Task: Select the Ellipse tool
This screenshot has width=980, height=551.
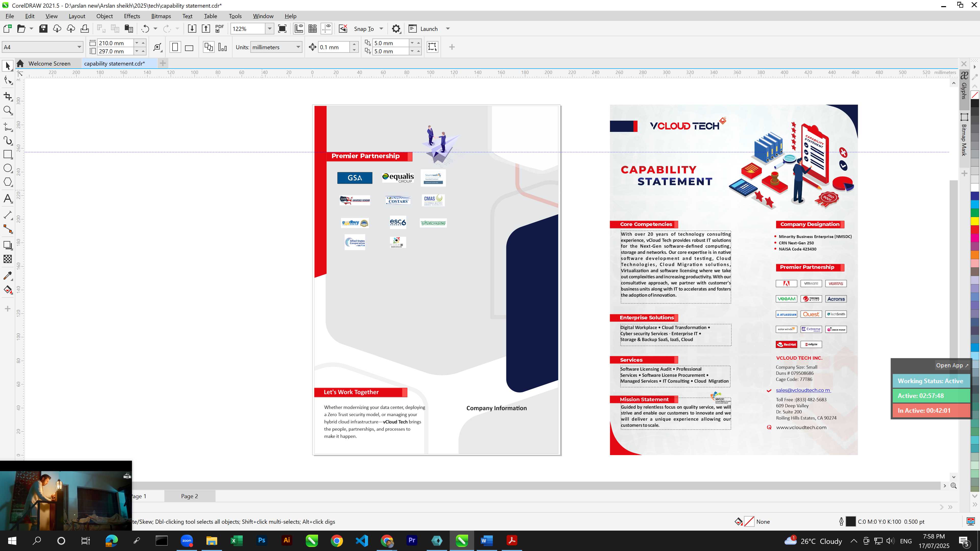Action: pos(8,168)
